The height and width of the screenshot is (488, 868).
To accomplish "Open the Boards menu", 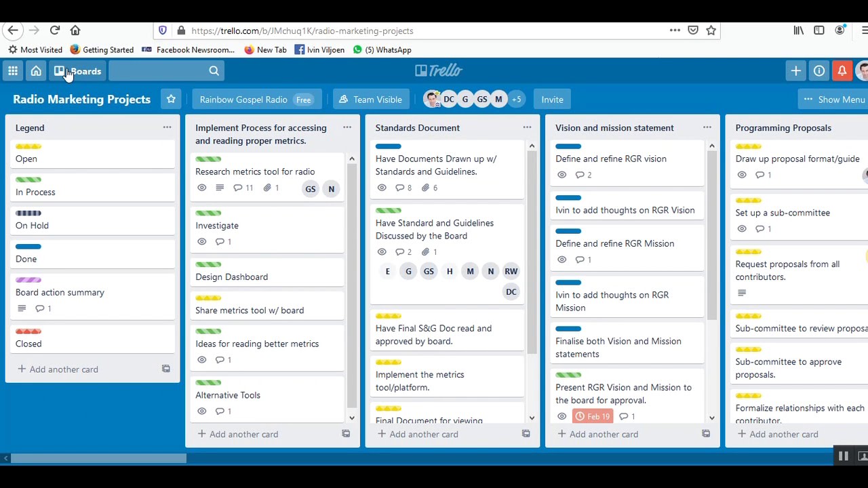I will [78, 71].
